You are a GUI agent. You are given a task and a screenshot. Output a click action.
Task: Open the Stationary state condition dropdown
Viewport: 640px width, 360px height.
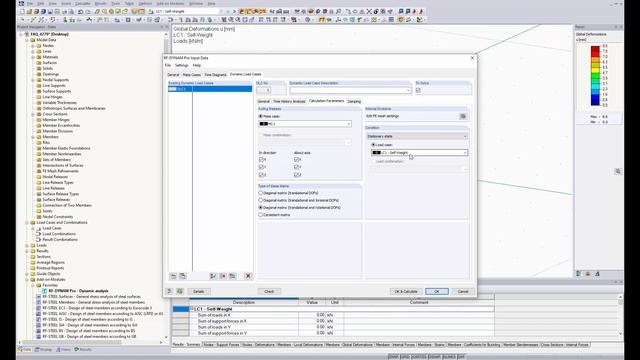[417, 136]
